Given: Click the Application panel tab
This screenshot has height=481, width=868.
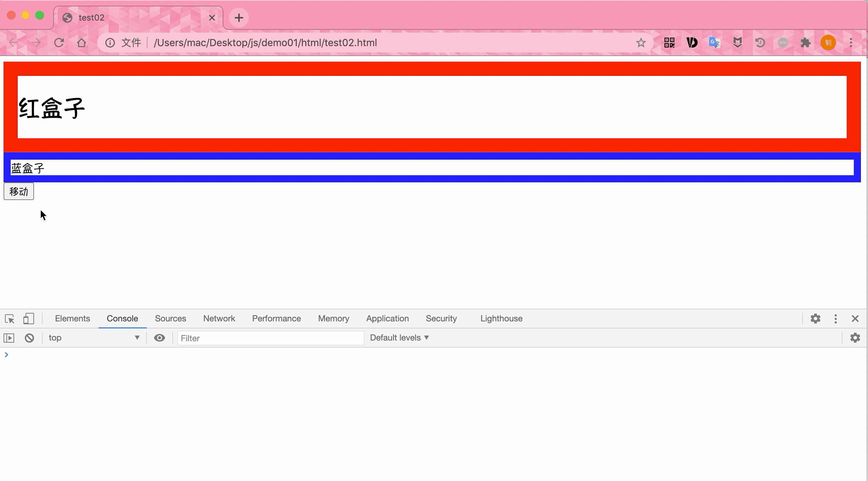Looking at the screenshot, I should point(387,319).
